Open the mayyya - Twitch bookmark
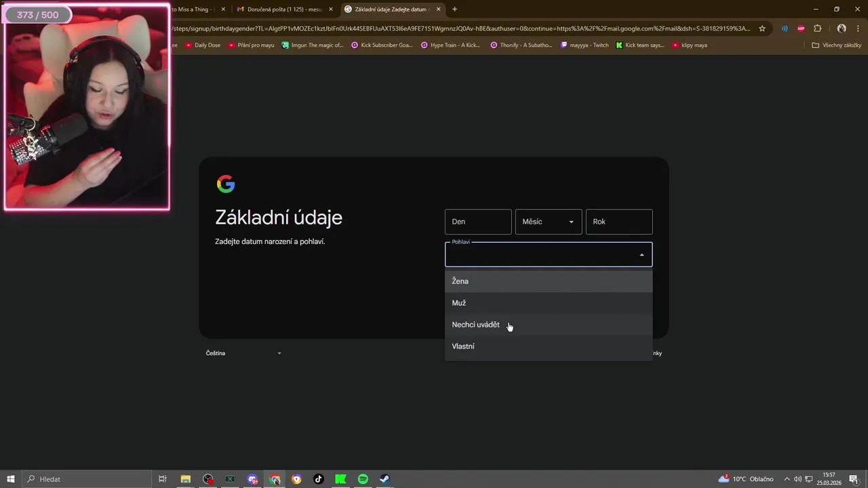 [585, 45]
